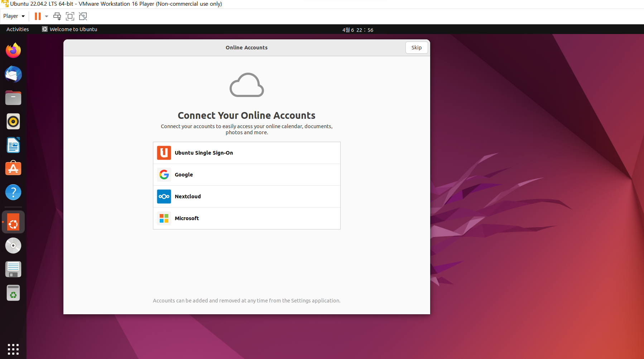Open the floppy drive dock icon
The image size is (644, 359).
[13, 269]
